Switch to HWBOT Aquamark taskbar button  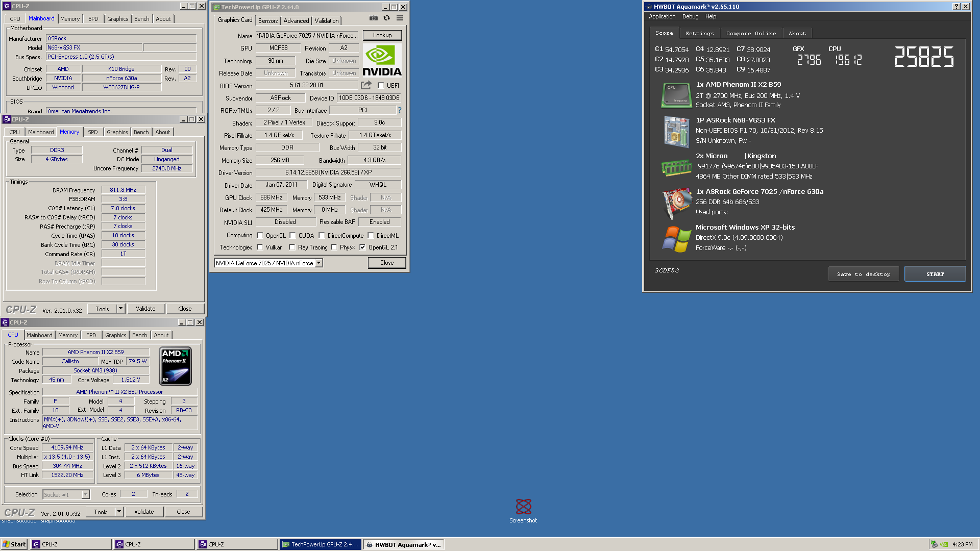[x=404, y=544]
